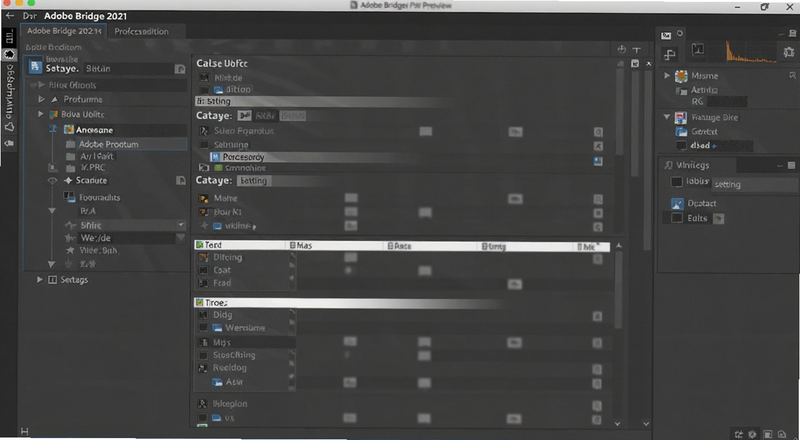Click the down chevron at bottom of center panel
Image resolution: width=800 pixels, height=440 pixels.
[x=617, y=424]
